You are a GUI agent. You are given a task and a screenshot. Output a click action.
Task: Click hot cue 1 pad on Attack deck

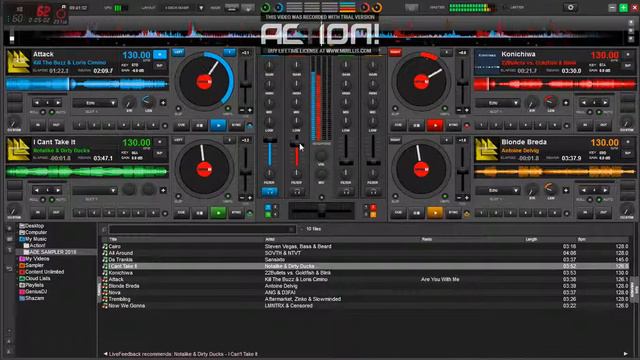tap(79, 125)
